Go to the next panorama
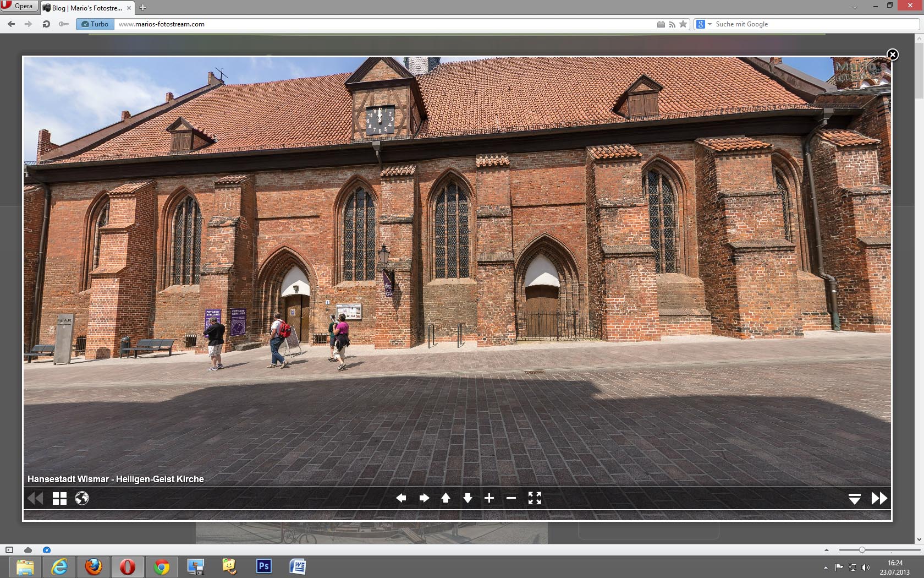 pyautogui.click(x=879, y=498)
